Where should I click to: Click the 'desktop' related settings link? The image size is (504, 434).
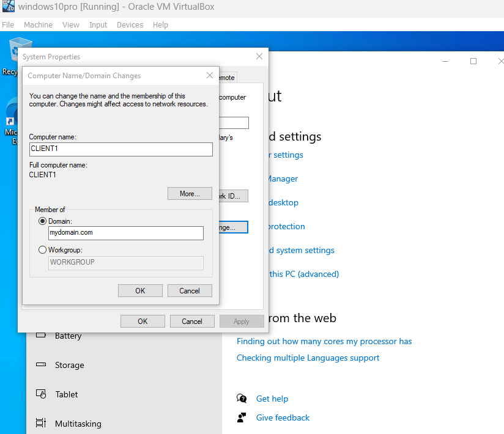pos(284,202)
